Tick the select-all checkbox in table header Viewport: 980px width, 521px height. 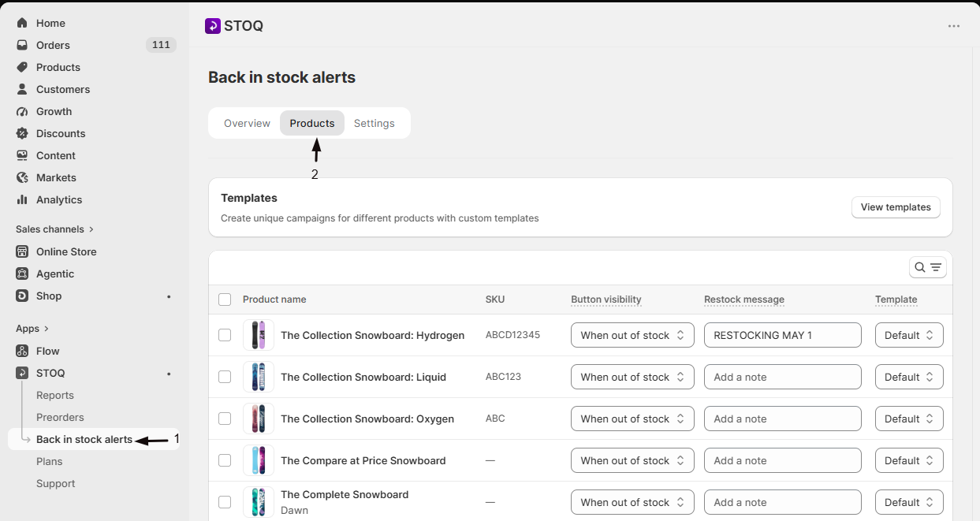[225, 300]
